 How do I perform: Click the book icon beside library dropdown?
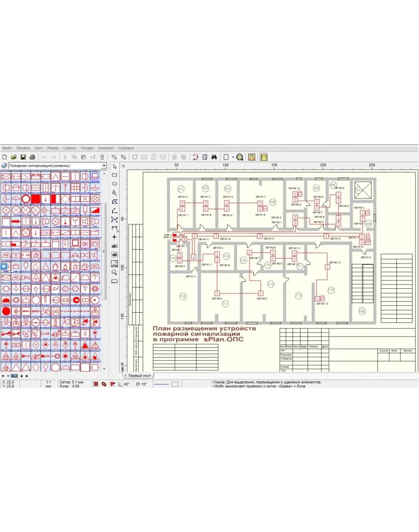pyautogui.click(x=4, y=165)
